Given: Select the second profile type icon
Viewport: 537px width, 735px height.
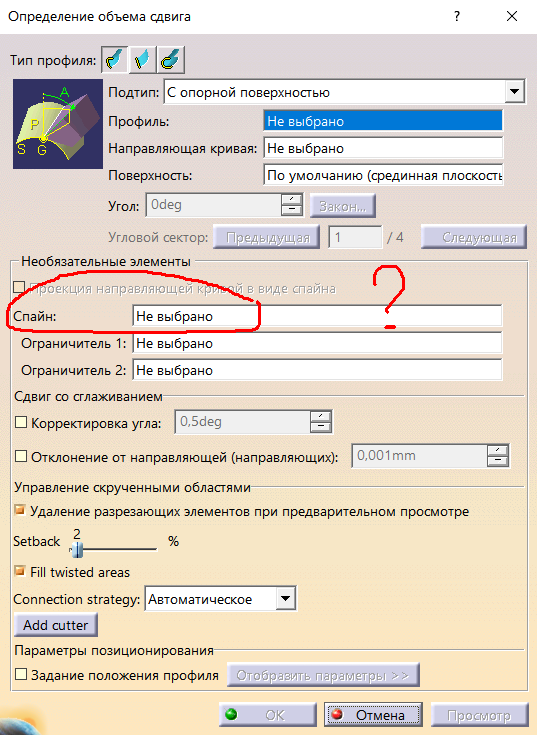Looking at the screenshot, I should (142, 60).
